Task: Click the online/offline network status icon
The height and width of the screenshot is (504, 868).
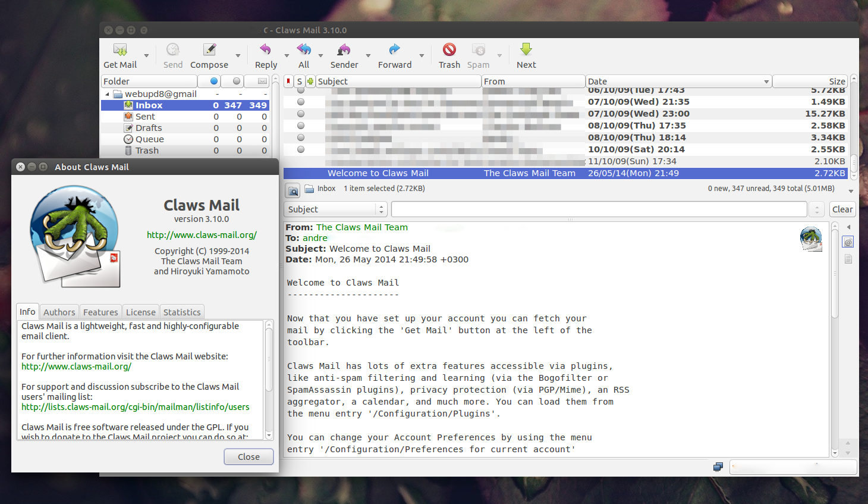Action: pos(718,467)
